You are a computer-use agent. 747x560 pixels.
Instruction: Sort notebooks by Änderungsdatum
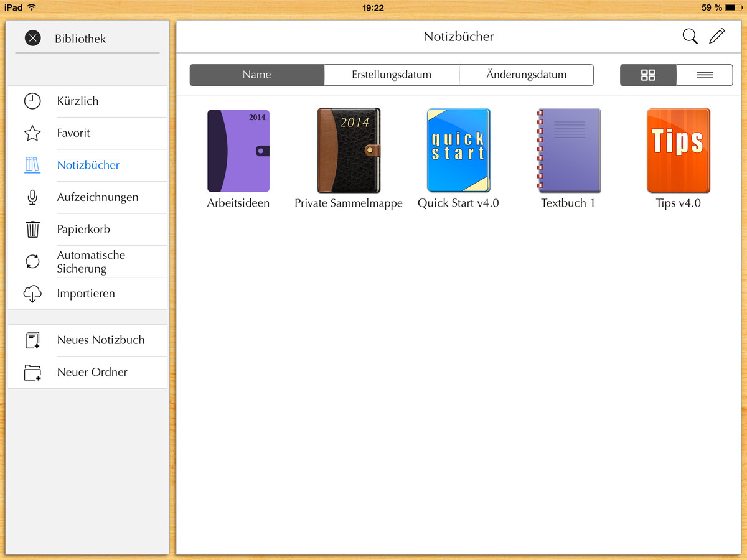(526, 75)
